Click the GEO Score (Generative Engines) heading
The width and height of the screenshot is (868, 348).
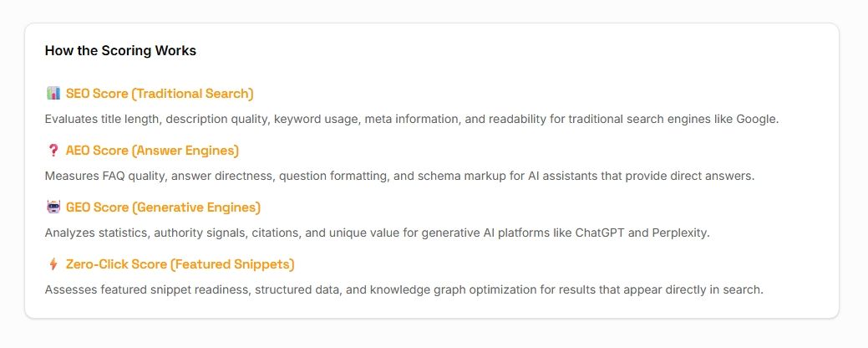coord(163,207)
